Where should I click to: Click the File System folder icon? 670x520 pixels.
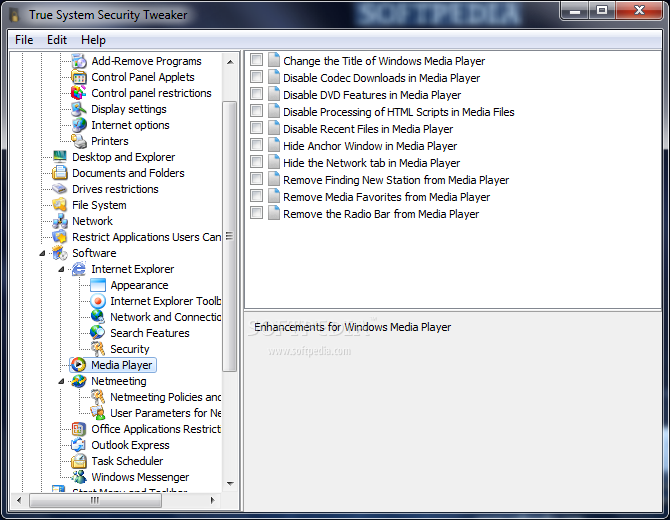(x=60, y=205)
